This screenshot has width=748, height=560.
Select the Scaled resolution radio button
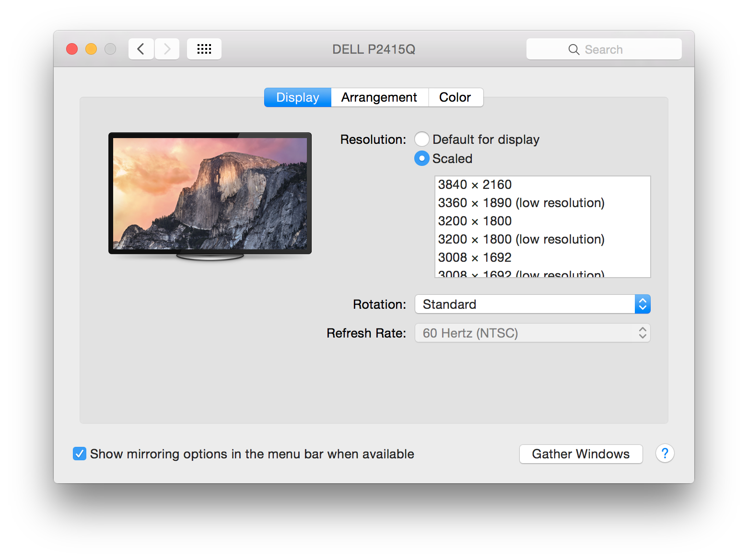pyautogui.click(x=422, y=159)
